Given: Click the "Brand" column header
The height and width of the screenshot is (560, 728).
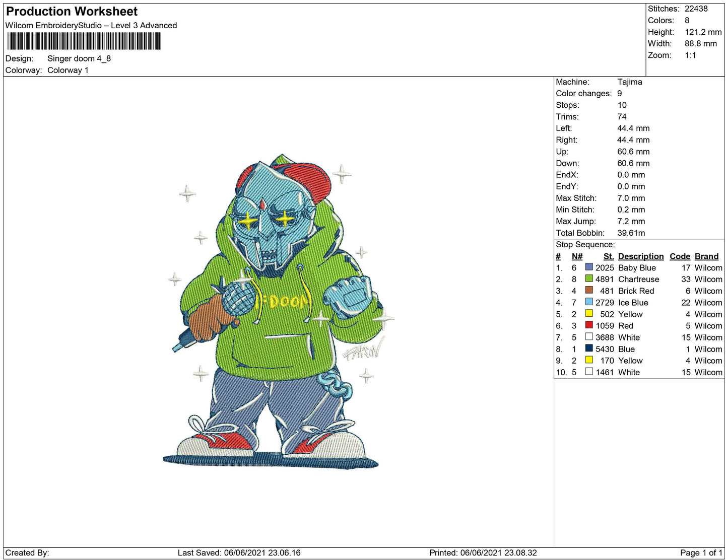Looking at the screenshot, I should click(707, 256).
